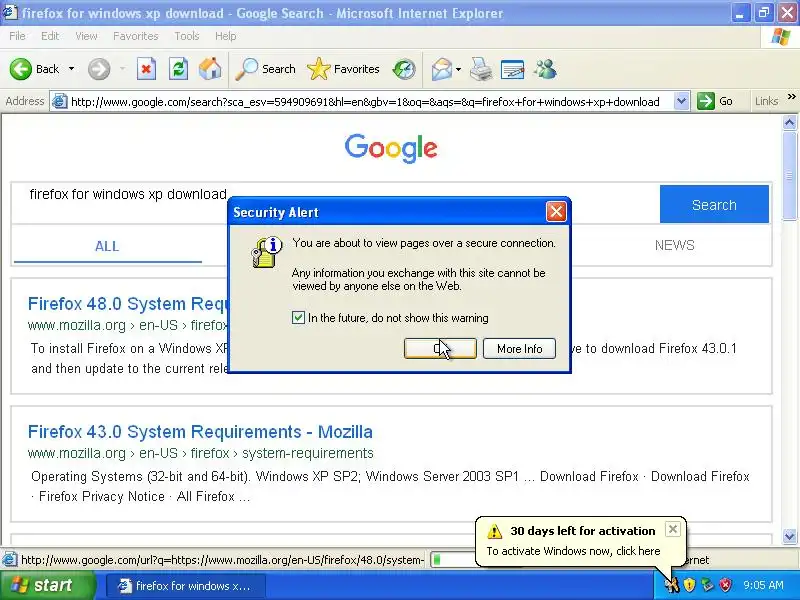Viewport: 800px width, 600px height.
Task: Click the status bar URL text
Action: pos(222,560)
